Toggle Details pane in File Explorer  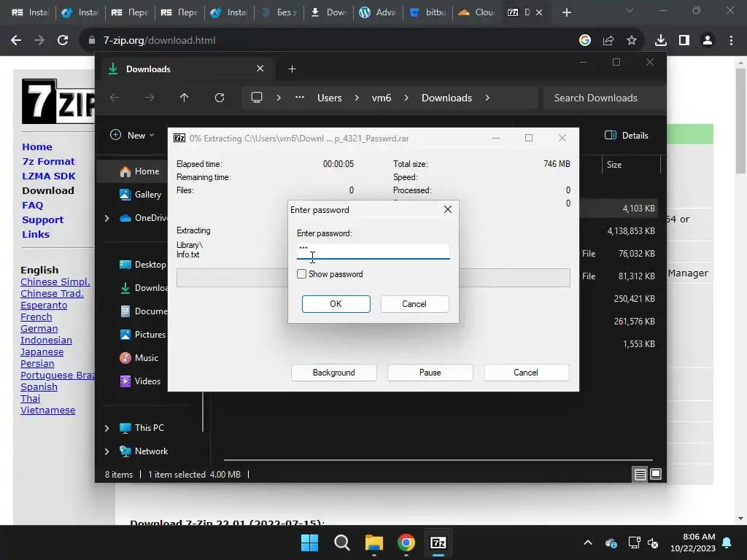[627, 135]
